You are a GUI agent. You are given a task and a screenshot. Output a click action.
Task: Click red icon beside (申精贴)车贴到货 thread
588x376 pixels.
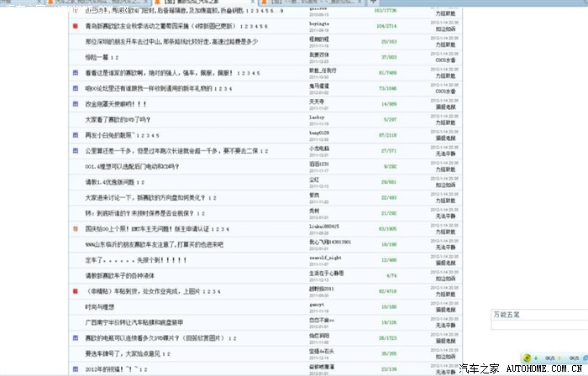[76, 290]
